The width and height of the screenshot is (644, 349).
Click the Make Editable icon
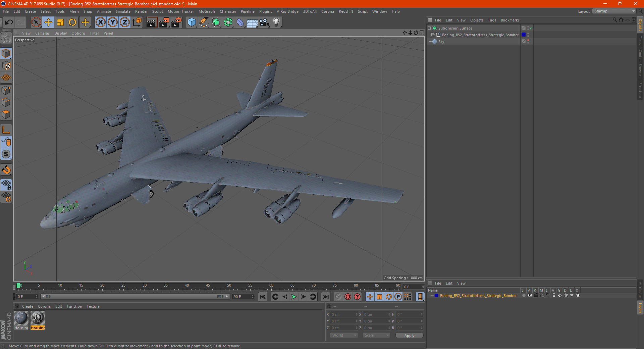(6, 38)
